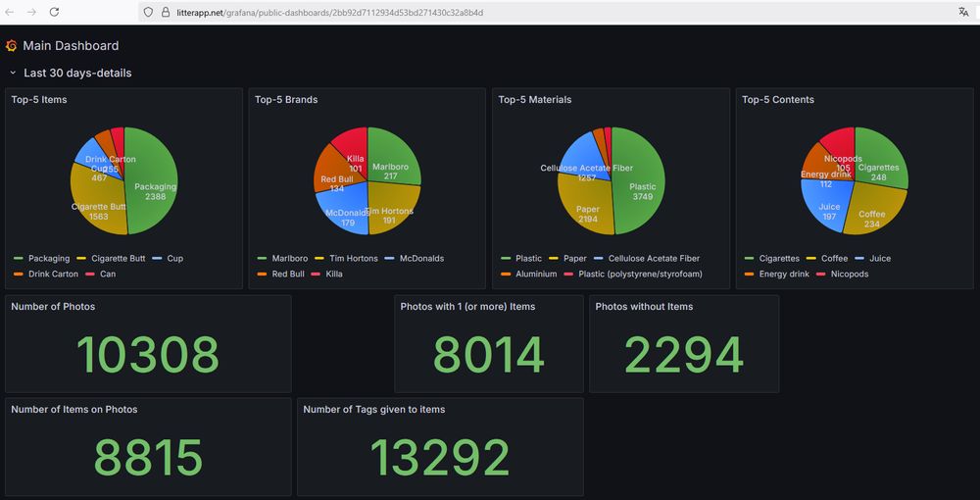Click the browser forward arrow
The width and height of the screenshot is (980, 500).
pyautogui.click(x=31, y=12)
